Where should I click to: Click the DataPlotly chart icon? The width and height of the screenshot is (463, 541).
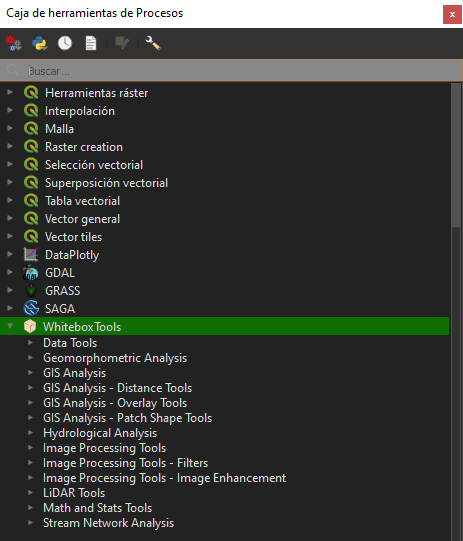[x=31, y=255]
